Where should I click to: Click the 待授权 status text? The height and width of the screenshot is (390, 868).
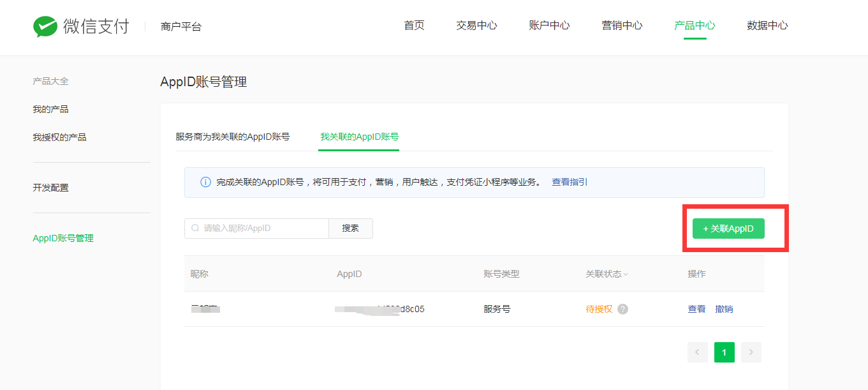[599, 309]
